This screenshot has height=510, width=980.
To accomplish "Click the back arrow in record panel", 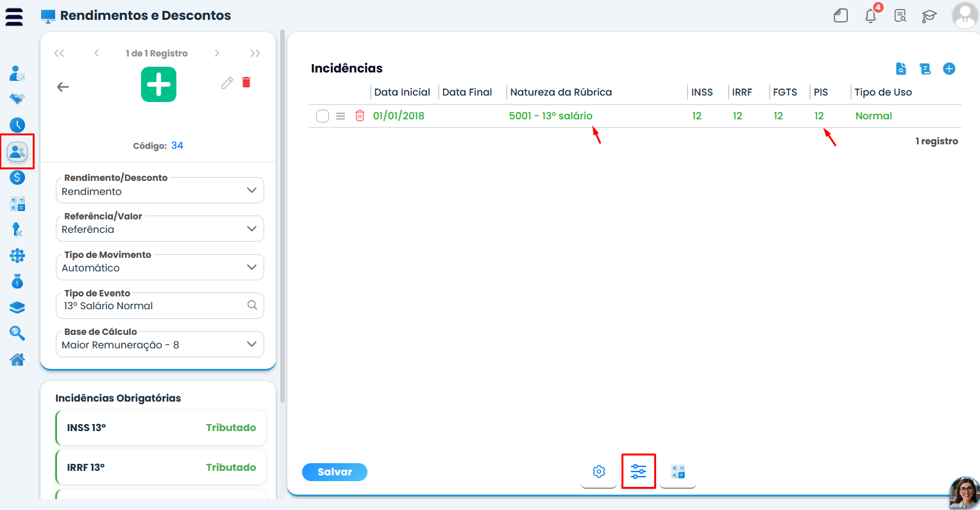I will tap(63, 87).
